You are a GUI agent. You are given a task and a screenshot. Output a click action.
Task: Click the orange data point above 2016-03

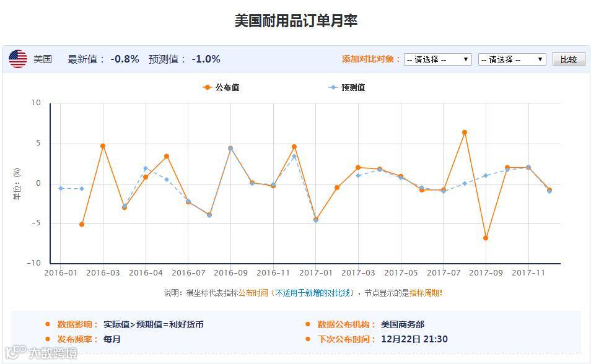[x=103, y=146]
